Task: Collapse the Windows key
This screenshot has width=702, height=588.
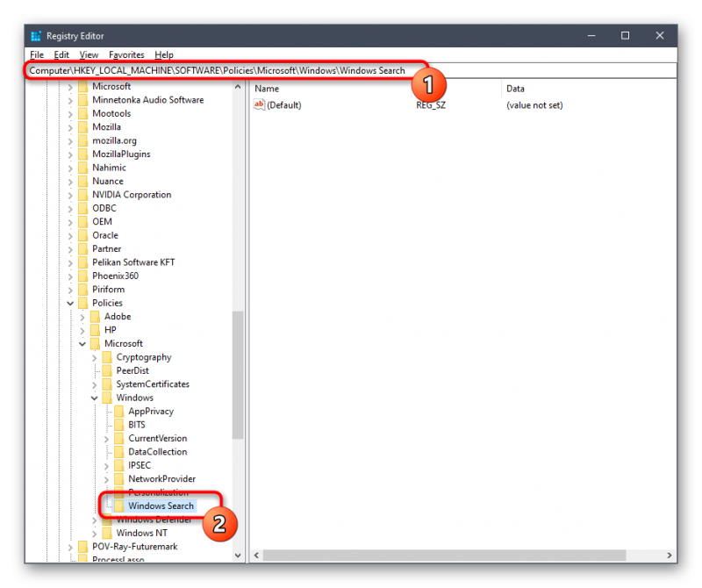Action: coord(95,398)
